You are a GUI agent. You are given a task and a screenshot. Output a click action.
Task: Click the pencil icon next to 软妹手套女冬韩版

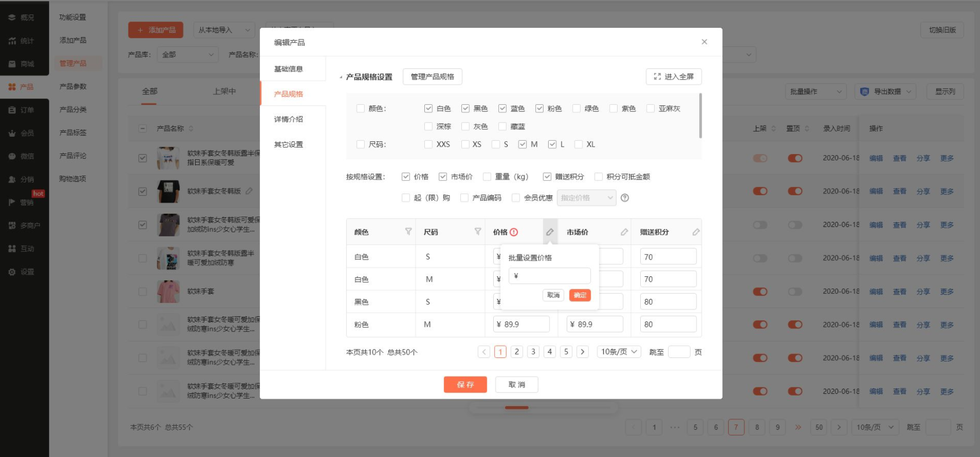coord(249,191)
